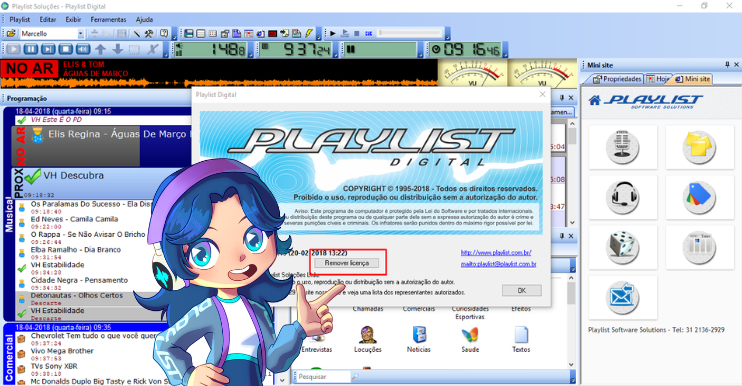Click the preview position slider

tap(410, 34)
